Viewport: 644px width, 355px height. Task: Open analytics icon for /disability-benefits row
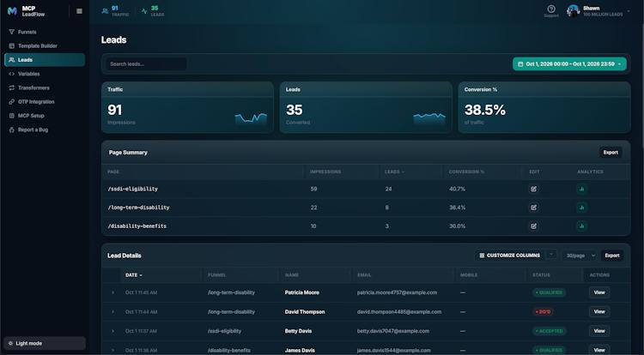pyautogui.click(x=581, y=226)
